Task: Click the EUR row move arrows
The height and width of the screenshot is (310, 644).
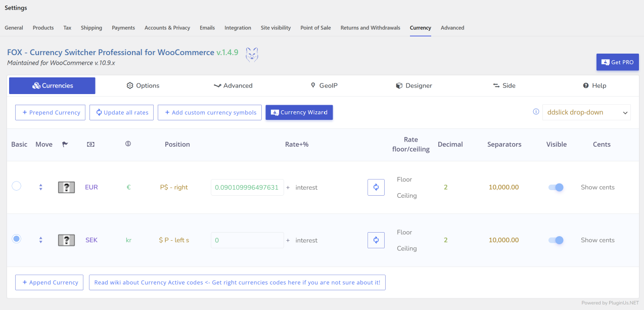Action: [40, 187]
